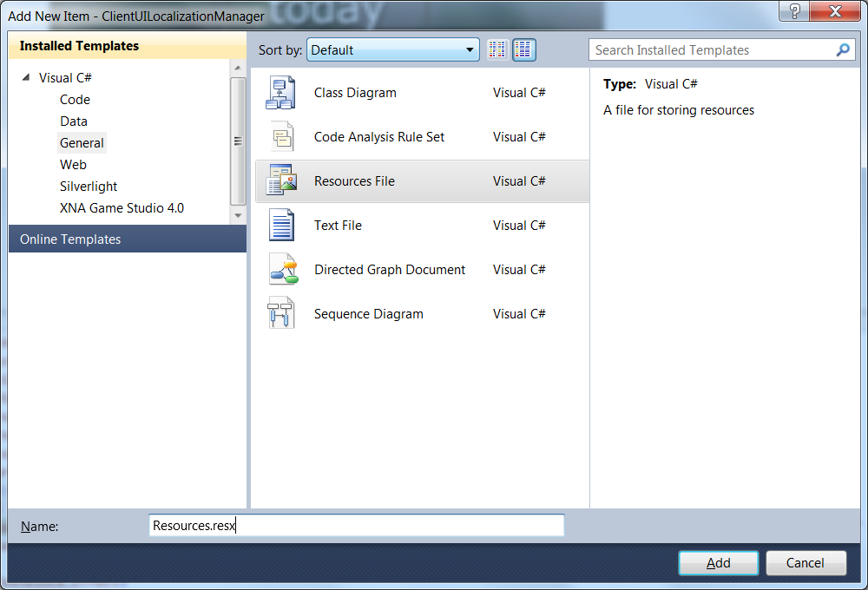Open the Online Templates section
Image resolution: width=868 pixels, height=590 pixels.
[x=128, y=239]
